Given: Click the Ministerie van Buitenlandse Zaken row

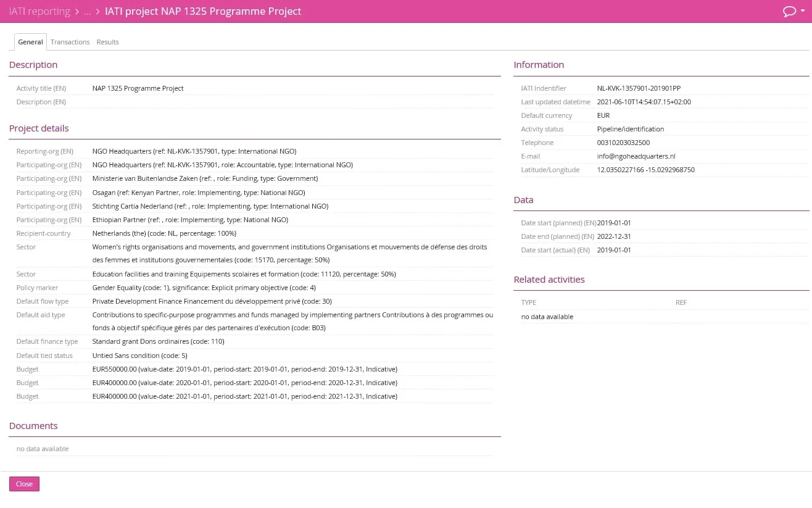Looking at the screenshot, I should [255, 178].
